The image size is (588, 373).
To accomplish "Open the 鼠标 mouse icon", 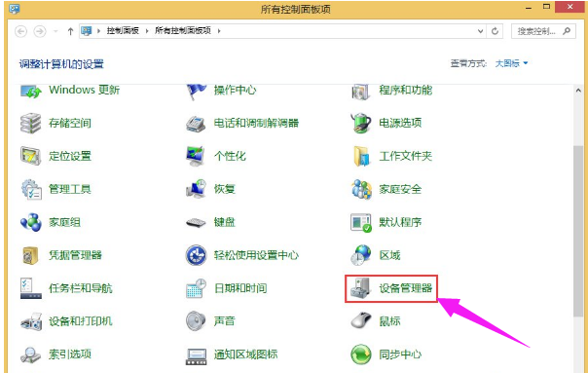I will (361, 321).
